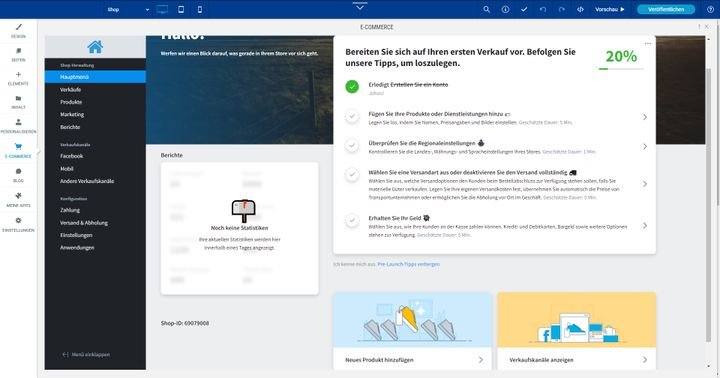The width and height of the screenshot is (720, 378).
Task: Expand the Regionaleinstellungen step arrow
Action: point(645,147)
